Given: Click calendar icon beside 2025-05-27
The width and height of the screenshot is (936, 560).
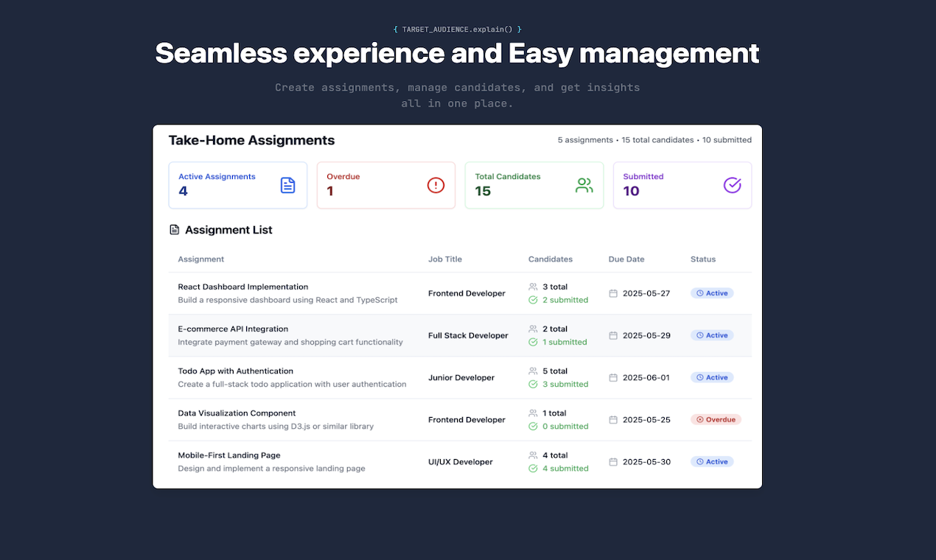Looking at the screenshot, I should click(x=613, y=293).
